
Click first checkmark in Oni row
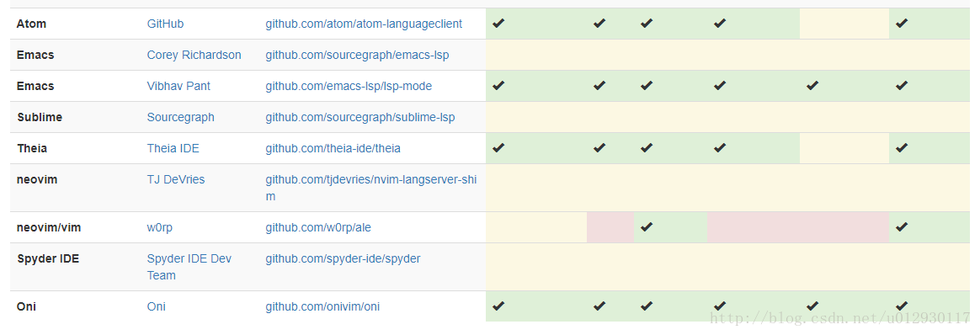pos(498,306)
